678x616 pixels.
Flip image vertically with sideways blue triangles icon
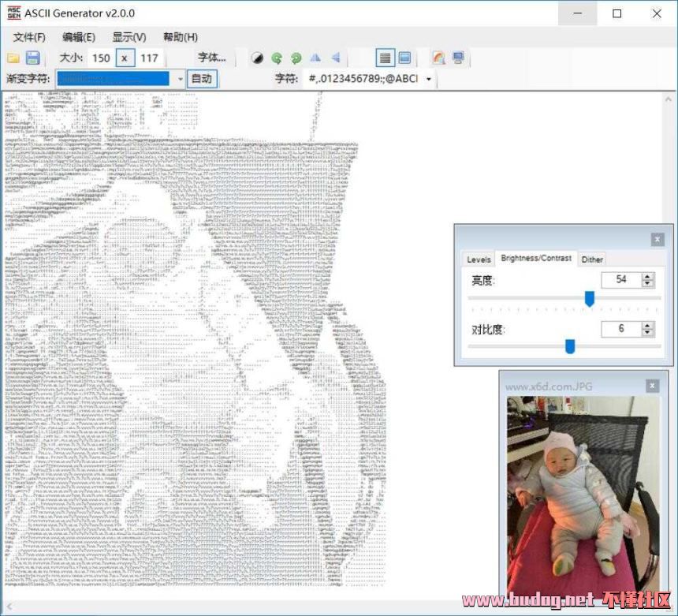(336, 58)
